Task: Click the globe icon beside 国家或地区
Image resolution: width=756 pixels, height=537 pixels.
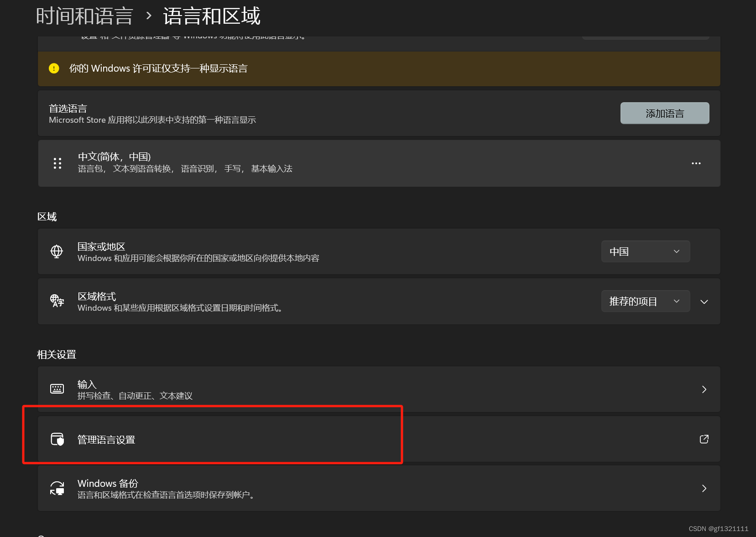Action: [x=57, y=252]
